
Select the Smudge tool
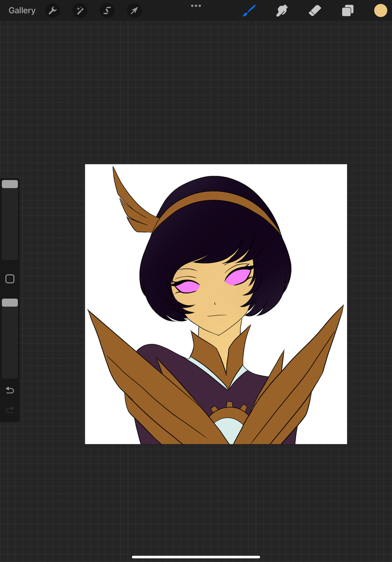click(282, 10)
